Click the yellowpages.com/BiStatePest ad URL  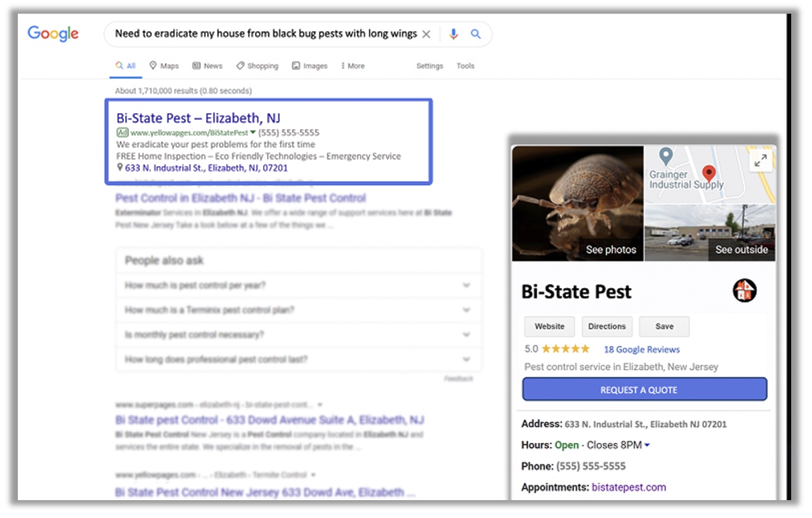click(189, 133)
